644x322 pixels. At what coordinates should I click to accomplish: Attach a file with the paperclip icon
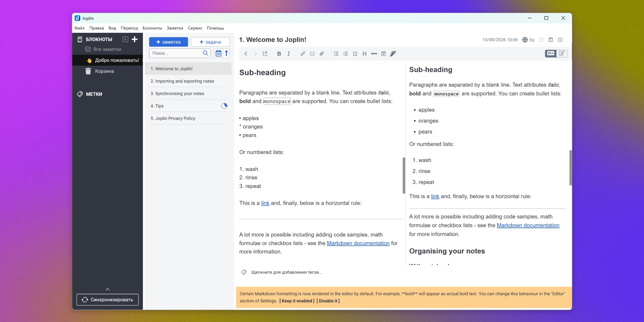[322, 54]
